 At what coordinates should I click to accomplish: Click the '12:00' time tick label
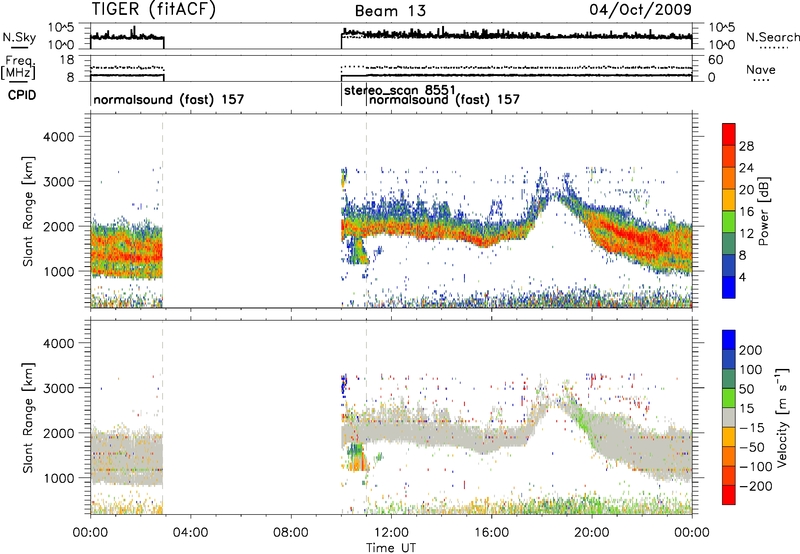click(391, 533)
